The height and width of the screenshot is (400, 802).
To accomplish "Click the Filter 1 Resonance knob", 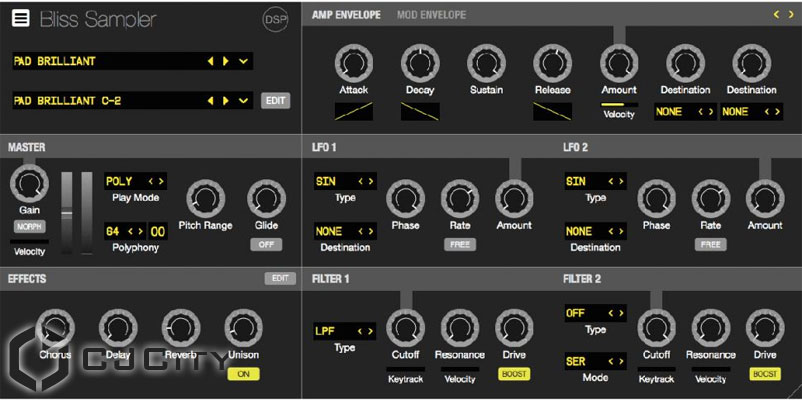I will click(x=460, y=328).
